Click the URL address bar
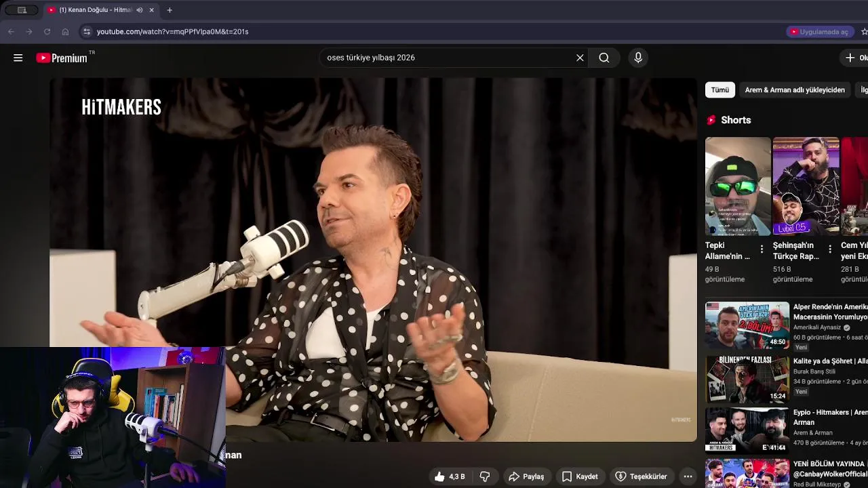The width and height of the screenshot is (868, 488). [434, 31]
